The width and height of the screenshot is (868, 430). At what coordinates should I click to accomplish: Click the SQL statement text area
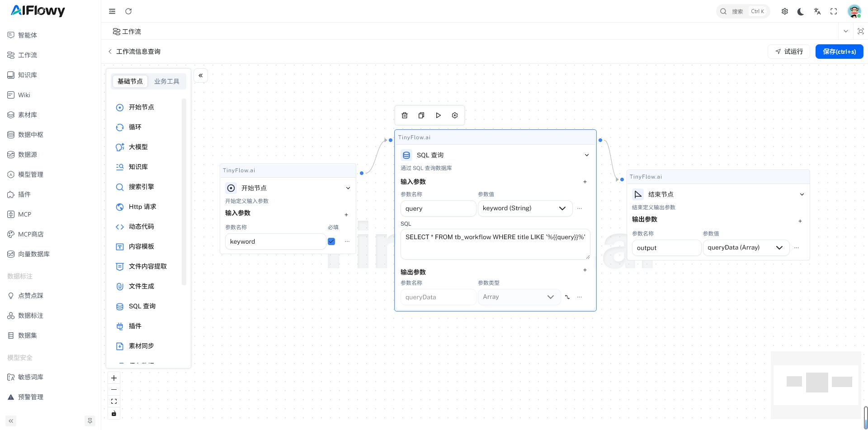click(495, 244)
